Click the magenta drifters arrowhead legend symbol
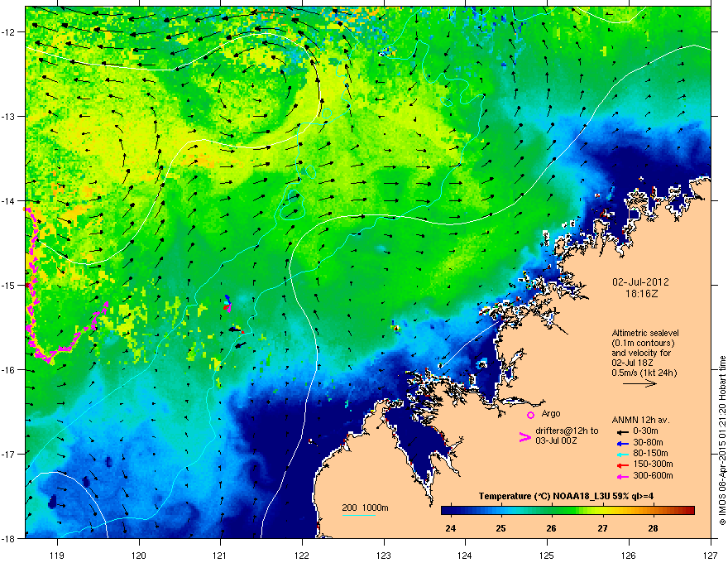 click(524, 437)
